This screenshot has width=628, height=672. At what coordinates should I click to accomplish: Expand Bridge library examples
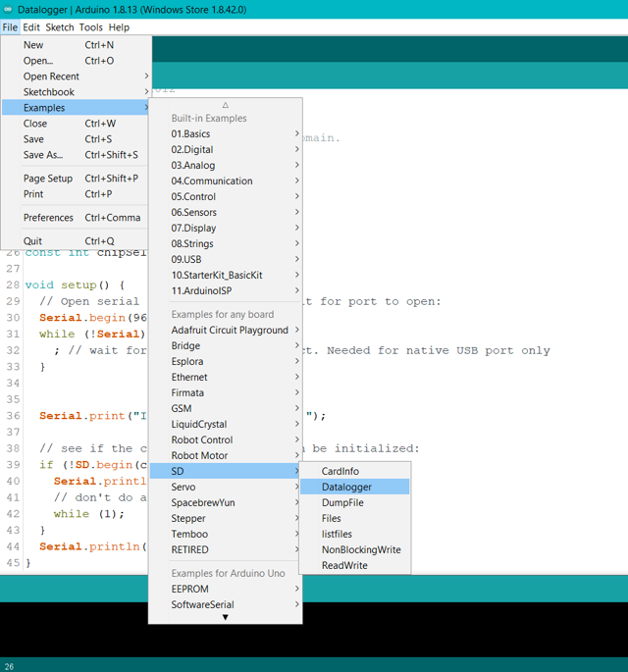[226, 346]
